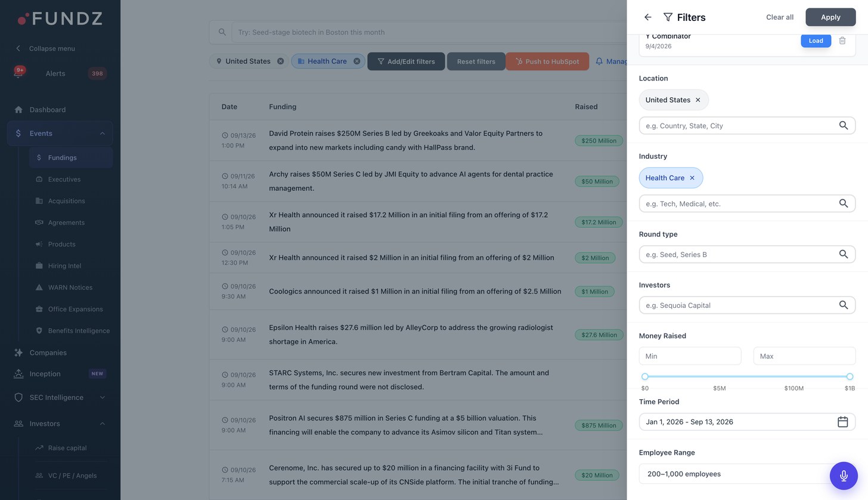The image size is (868, 500).
Task: Open Dashboard from the sidebar
Action: (48, 110)
